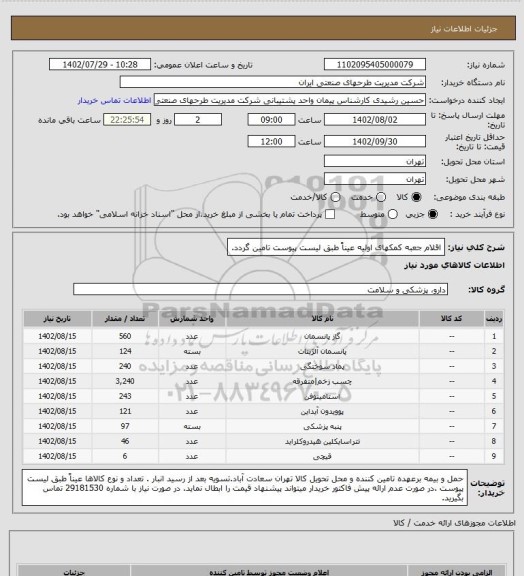Select the استامینوفن item row

tap(263, 396)
